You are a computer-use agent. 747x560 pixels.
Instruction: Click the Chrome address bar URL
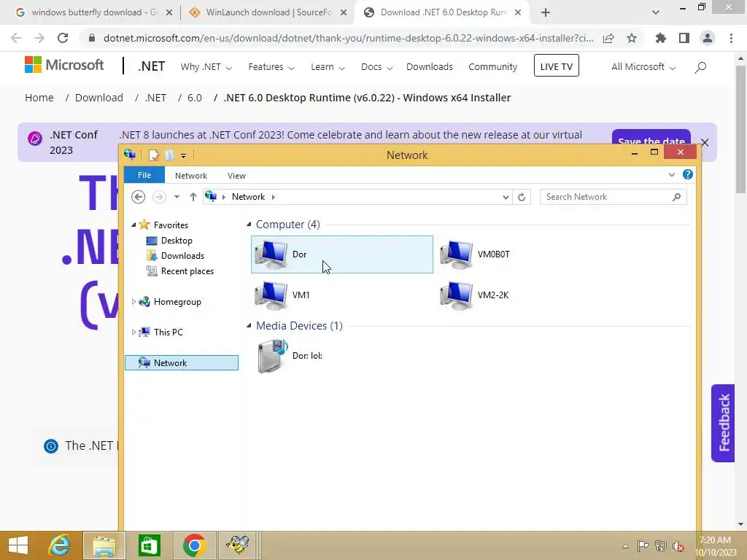[x=348, y=38]
